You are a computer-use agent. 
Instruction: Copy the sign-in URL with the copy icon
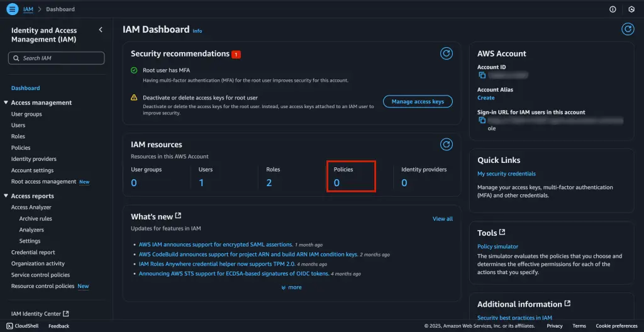coord(482,120)
